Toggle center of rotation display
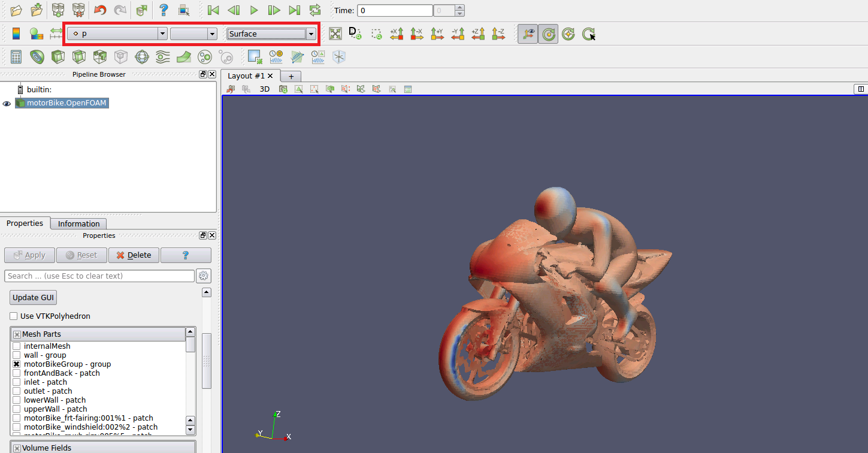 [x=548, y=34]
